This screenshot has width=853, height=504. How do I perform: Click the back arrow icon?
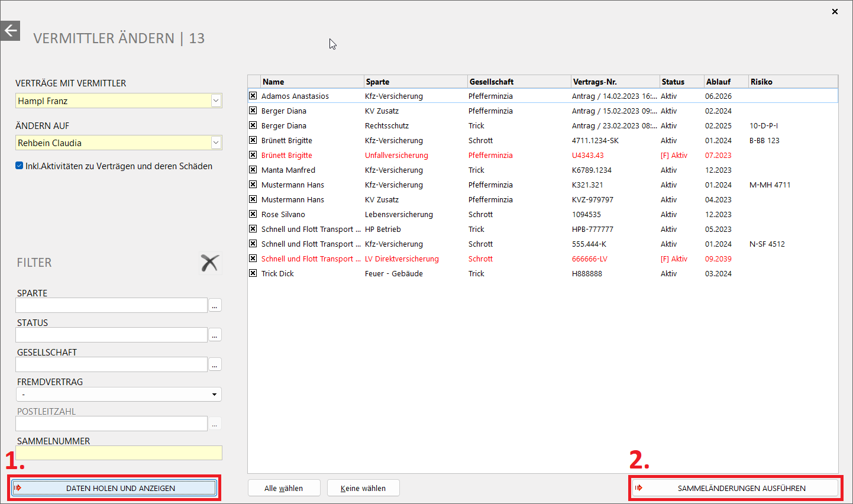[10, 31]
